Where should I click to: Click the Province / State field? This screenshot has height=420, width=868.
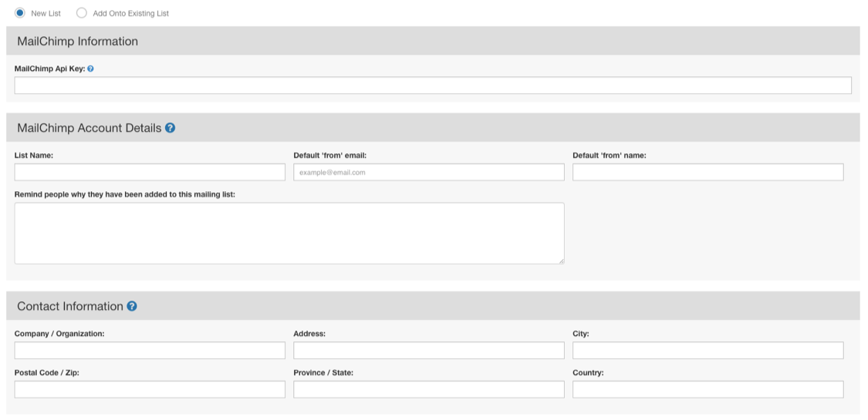[x=429, y=389]
